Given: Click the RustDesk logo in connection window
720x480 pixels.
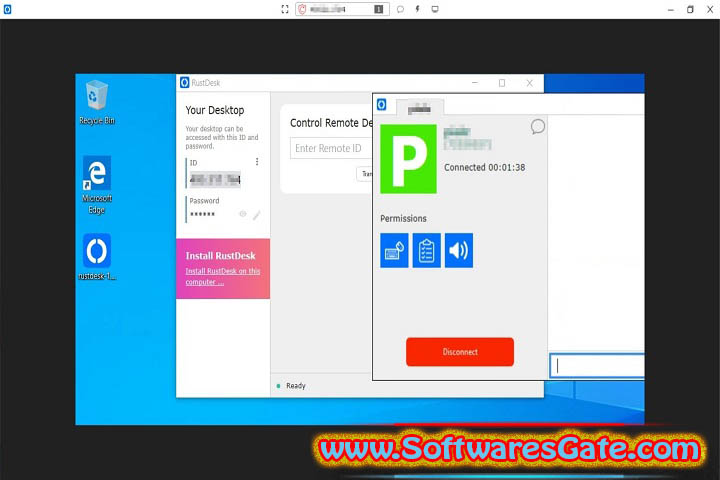Looking at the screenshot, I should pos(382,105).
